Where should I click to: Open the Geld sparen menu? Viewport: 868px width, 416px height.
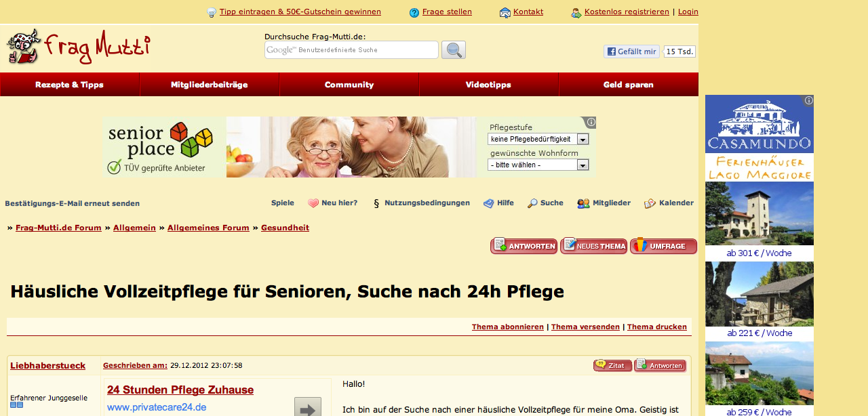(x=629, y=85)
